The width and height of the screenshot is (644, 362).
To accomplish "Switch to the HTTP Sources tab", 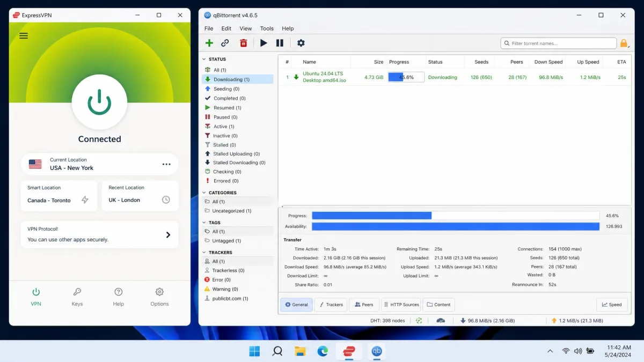I will coord(401,305).
